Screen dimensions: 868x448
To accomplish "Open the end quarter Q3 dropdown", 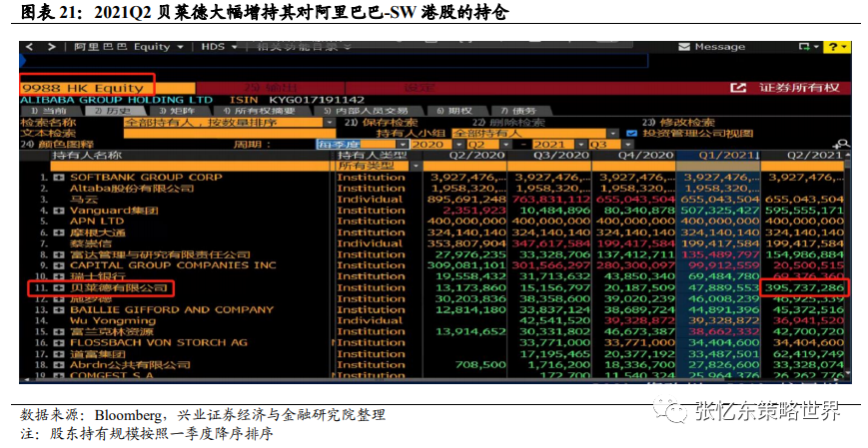I will tap(627, 145).
